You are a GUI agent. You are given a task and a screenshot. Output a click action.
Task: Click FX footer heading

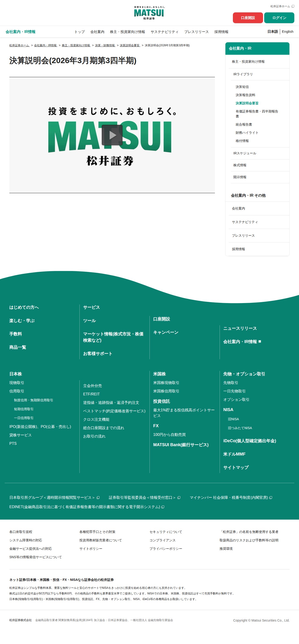coord(156,426)
